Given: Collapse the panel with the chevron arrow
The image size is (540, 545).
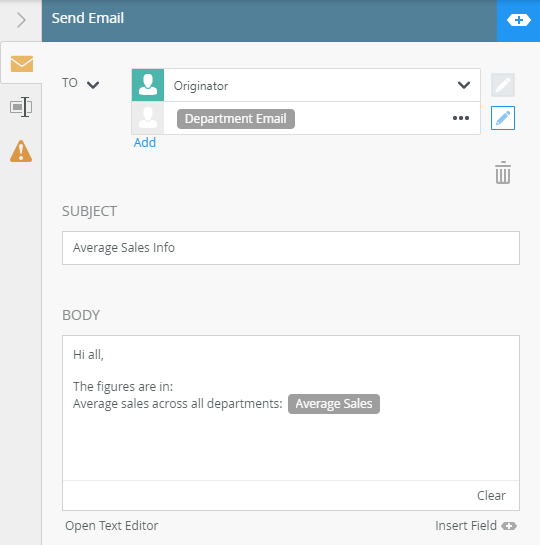Looking at the screenshot, I should [21, 20].
